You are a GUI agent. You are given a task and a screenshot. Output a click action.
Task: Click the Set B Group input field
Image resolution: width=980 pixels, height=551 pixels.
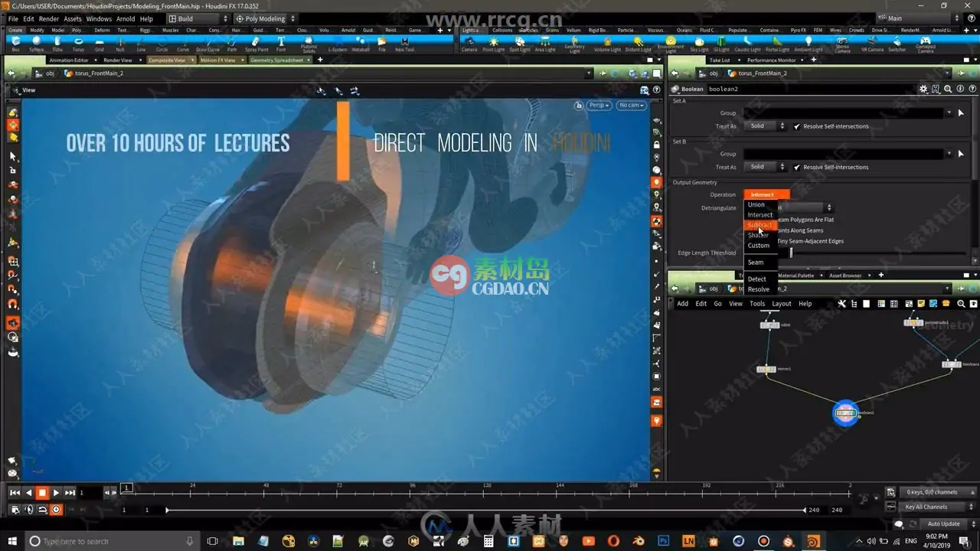click(843, 154)
